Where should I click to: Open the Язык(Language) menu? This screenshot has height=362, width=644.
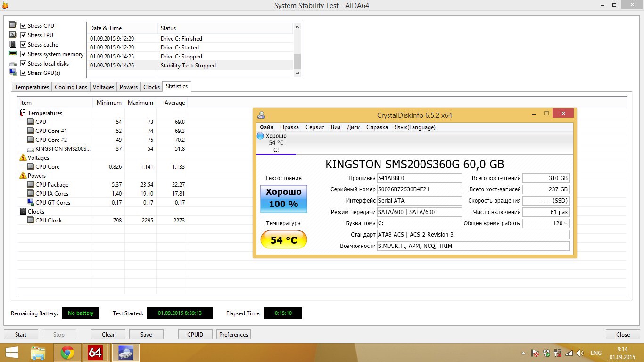coord(415,127)
